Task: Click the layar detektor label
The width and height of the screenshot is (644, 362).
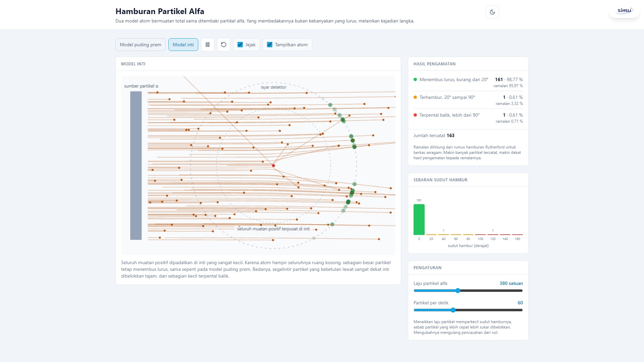Action: [273, 87]
